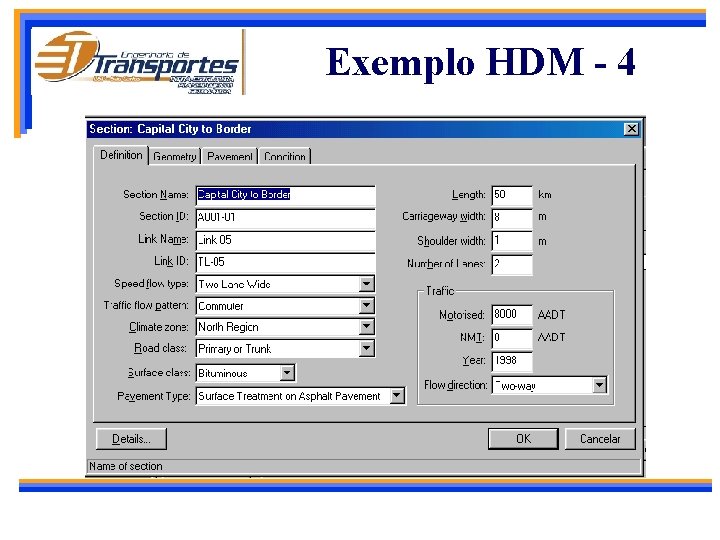Click the North Region combo box text
The height and width of the screenshot is (540, 720).
228,327
